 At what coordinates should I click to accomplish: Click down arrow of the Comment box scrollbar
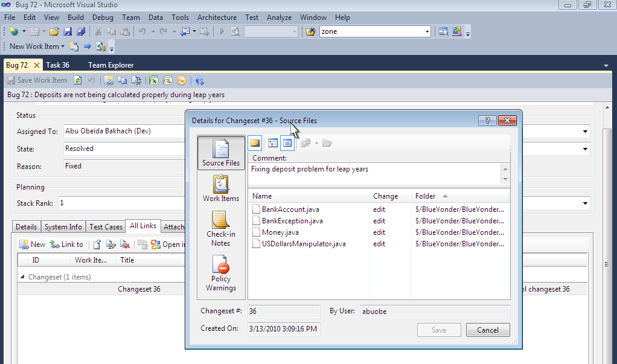tap(505, 179)
